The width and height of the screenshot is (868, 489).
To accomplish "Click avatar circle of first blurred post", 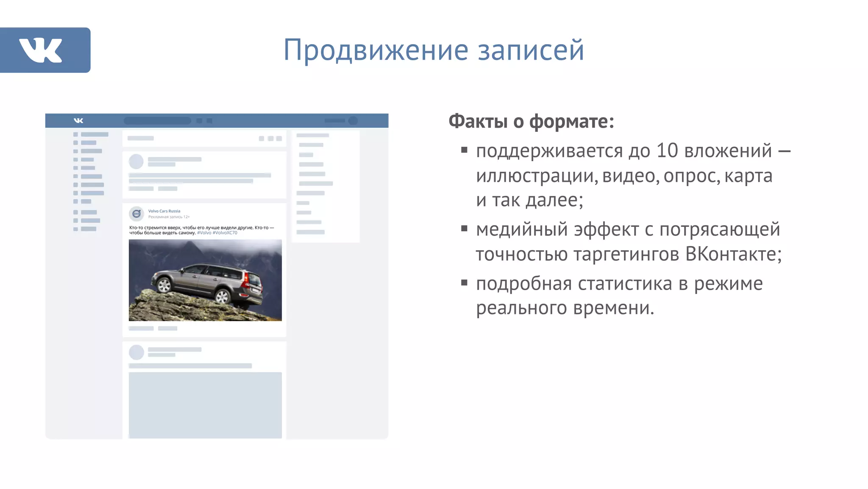I will pyautogui.click(x=136, y=162).
